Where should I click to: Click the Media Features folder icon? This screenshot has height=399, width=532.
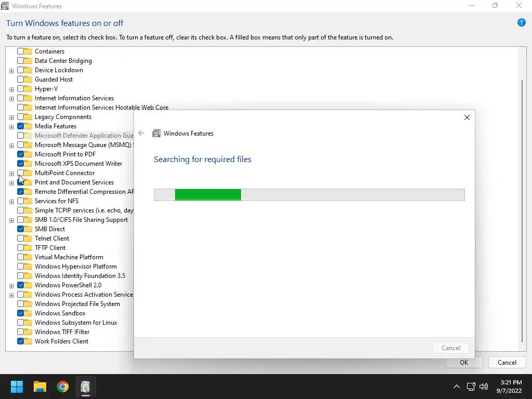click(28, 126)
